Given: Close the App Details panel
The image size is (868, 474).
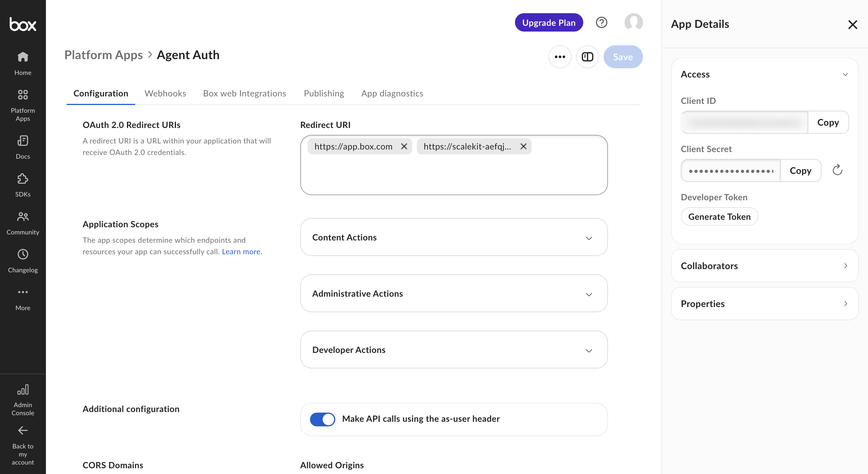Looking at the screenshot, I should click(852, 24).
